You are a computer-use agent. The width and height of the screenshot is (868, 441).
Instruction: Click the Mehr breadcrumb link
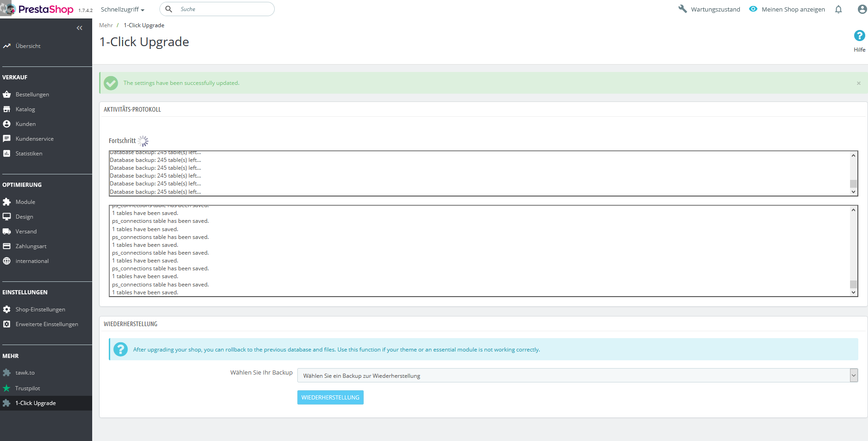106,25
